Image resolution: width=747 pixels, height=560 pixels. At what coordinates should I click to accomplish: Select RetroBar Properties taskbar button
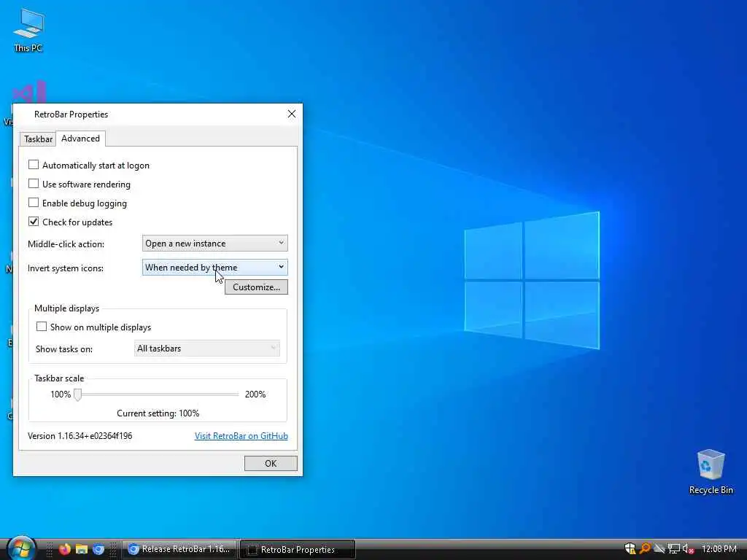click(298, 549)
